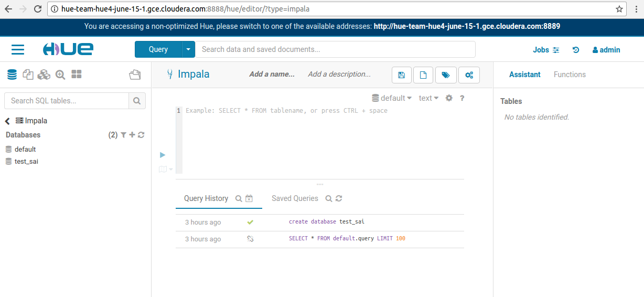Open the file browser folder icon
644x297 pixels.
[135, 75]
